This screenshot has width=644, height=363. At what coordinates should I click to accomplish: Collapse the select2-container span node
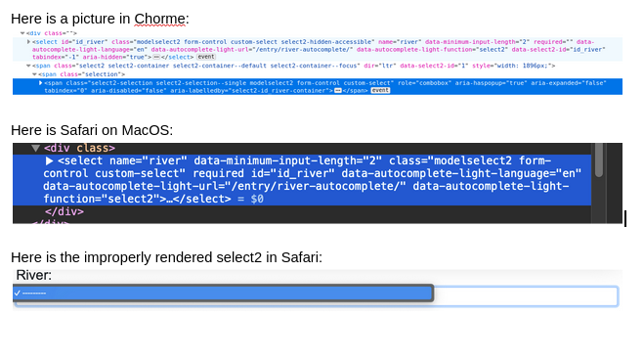click(28, 66)
